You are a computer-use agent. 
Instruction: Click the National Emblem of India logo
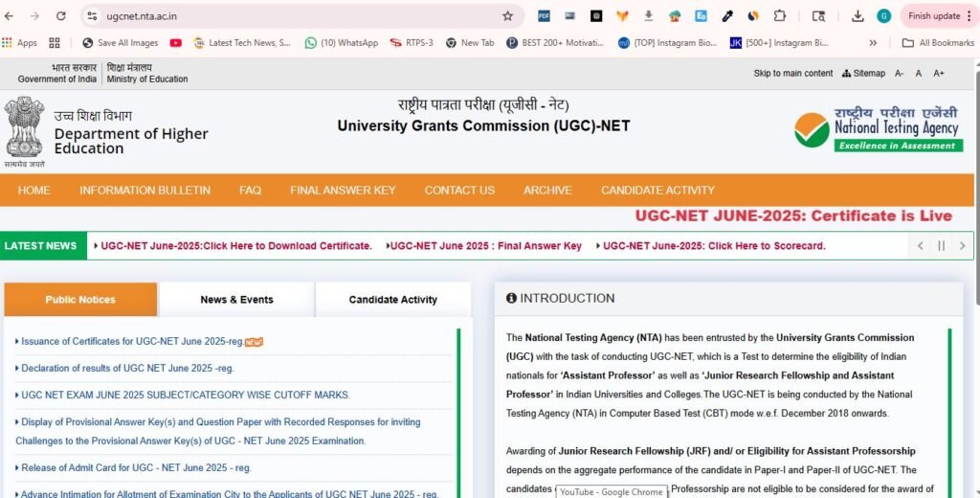click(x=24, y=131)
